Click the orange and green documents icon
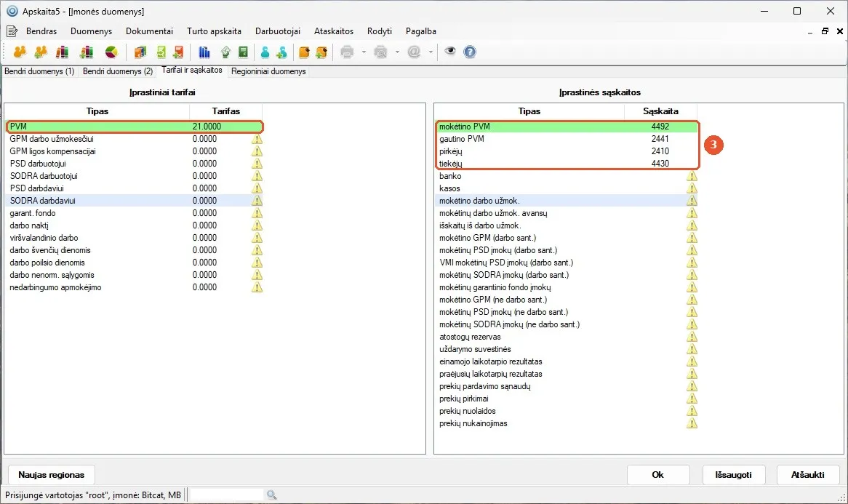This screenshot has height=504, width=848. (x=140, y=52)
